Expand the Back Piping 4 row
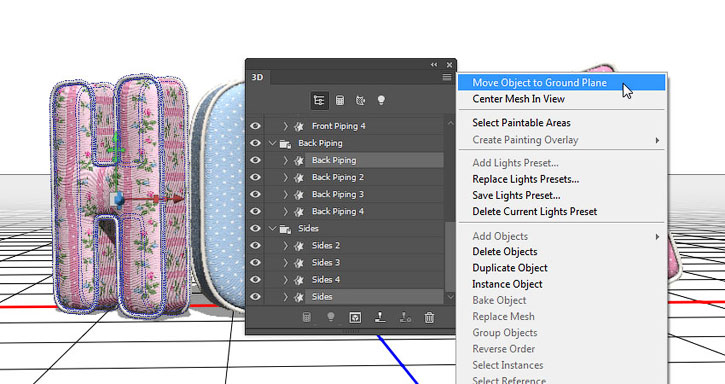Viewport: 725px width, 384px height. click(x=285, y=211)
